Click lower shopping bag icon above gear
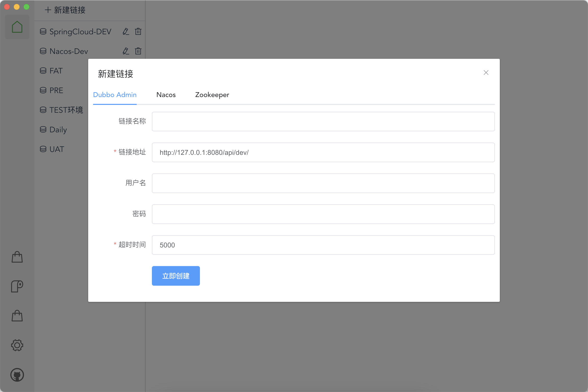The height and width of the screenshot is (392, 588). point(17,316)
